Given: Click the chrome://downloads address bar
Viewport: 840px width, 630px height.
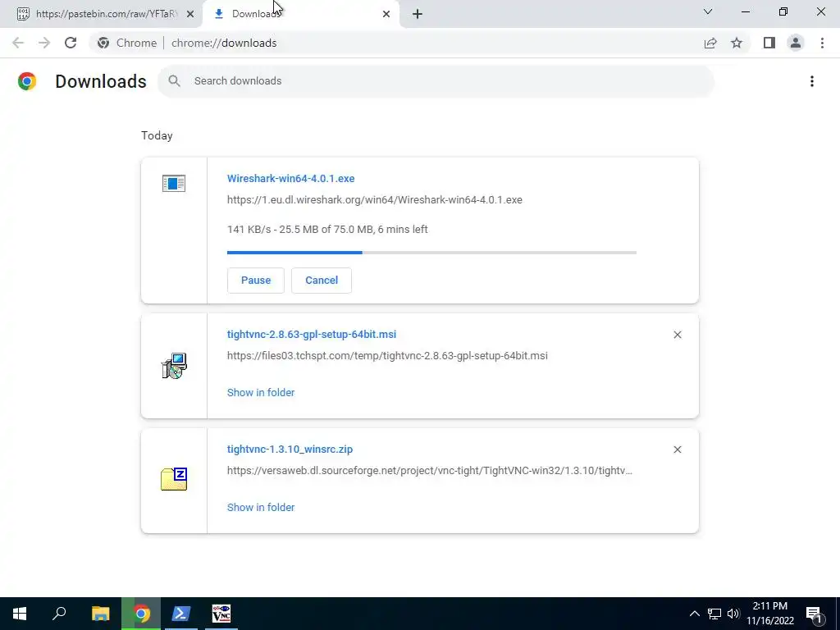Looking at the screenshot, I should click(224, 43).
